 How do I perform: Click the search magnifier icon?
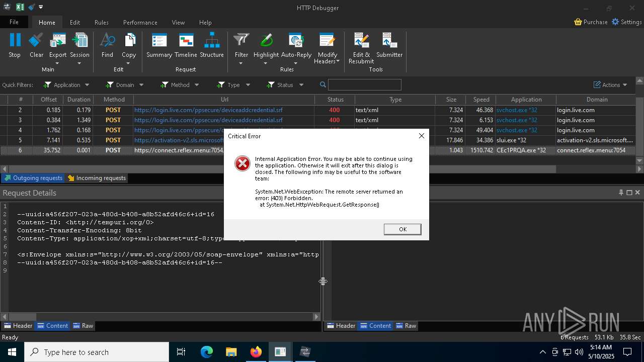[323, 84]
